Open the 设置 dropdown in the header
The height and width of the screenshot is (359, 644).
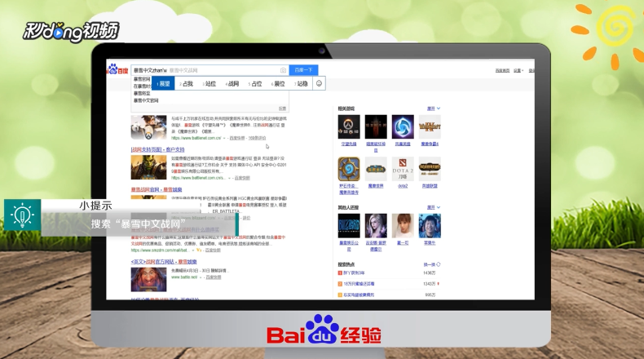pos(518,71)
